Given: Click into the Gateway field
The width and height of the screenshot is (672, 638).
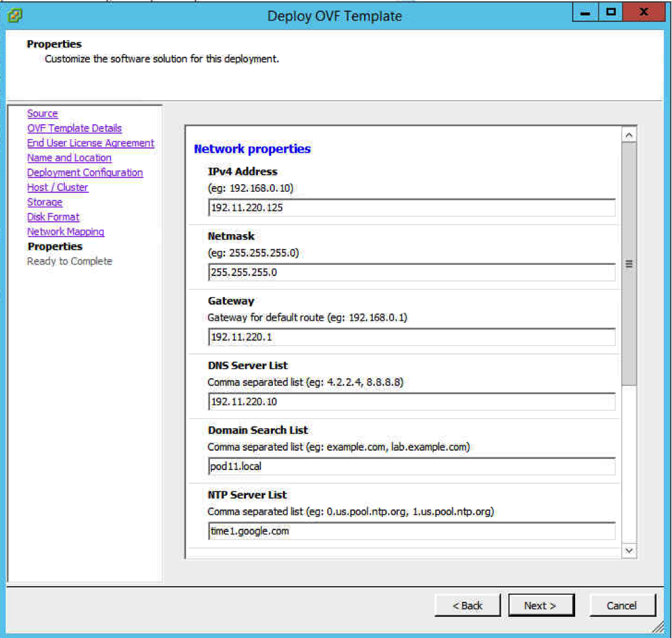Looking at the screenshot, I should [x=412, y=338].
